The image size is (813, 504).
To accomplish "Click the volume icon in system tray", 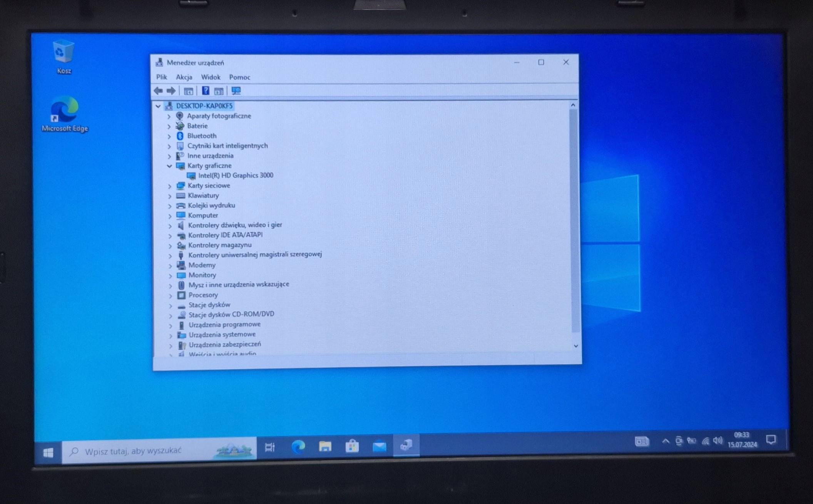I will click(717, 440).
